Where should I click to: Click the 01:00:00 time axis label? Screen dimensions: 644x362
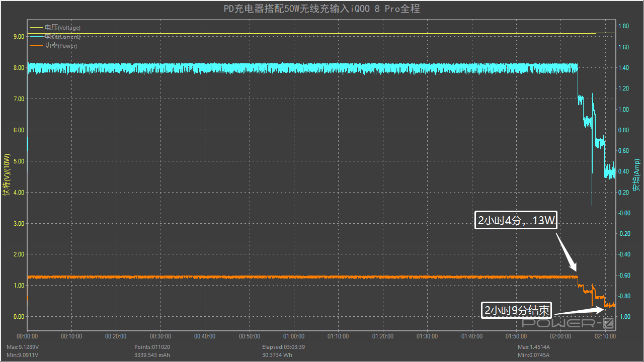click(x=294, y=336)
